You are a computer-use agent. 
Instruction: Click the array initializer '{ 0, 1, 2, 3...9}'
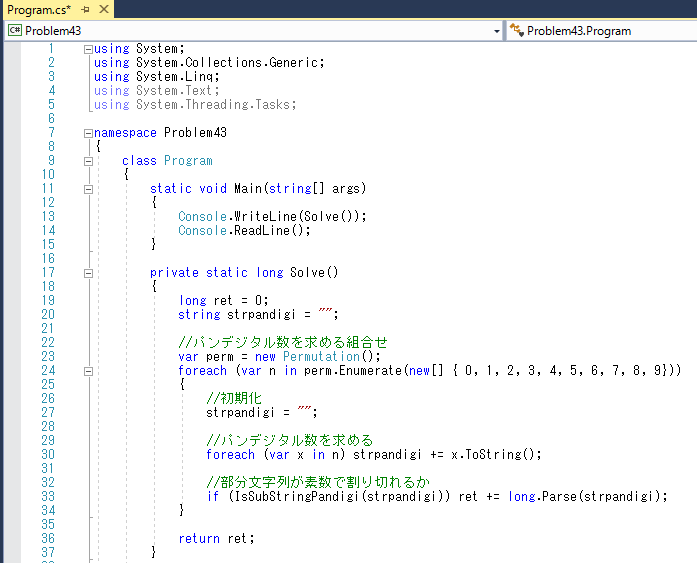click(x=558, y=371)
